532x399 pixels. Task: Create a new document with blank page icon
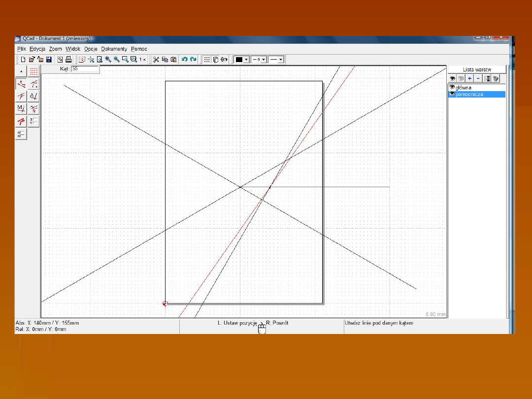(23, 60)
